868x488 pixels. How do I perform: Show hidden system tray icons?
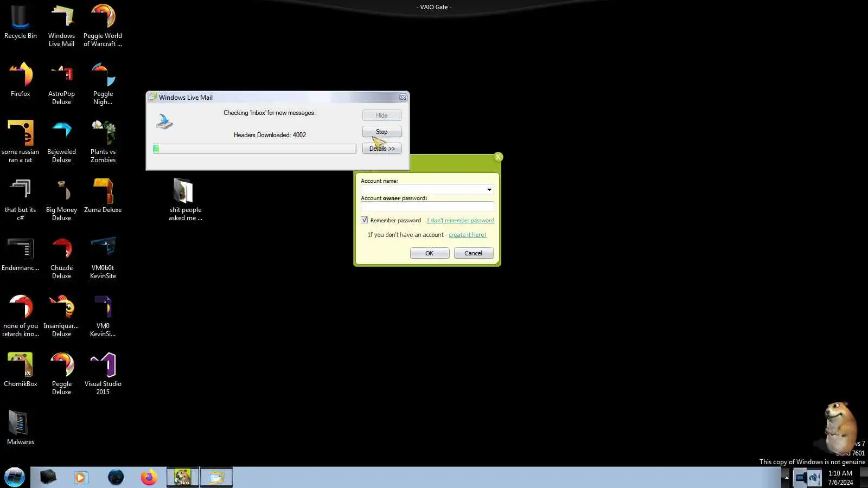(786, 478)
